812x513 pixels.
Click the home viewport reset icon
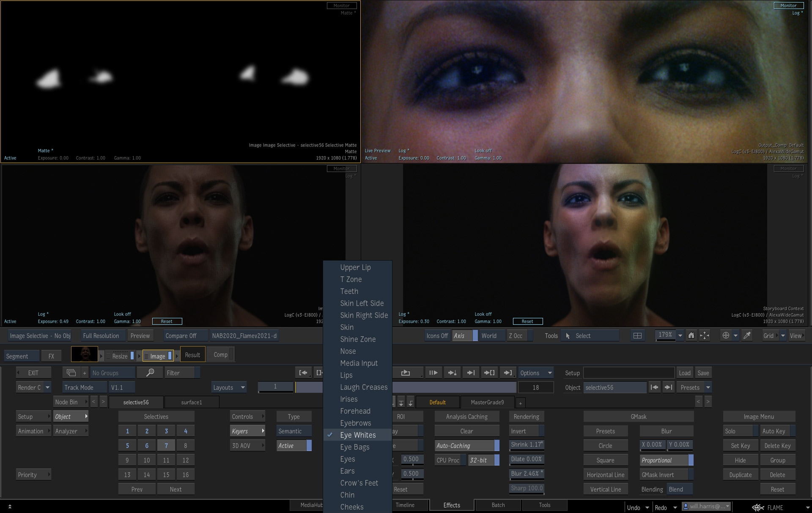tap(691, 336)
